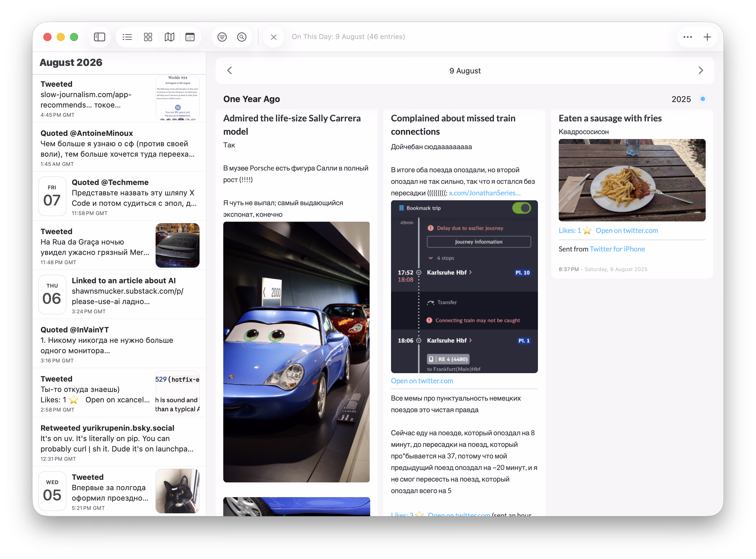Open xcancel link in Ты-то откуда знаешь entry
The image size is (756, 559).
pyautogui.click(x=117, y=400)
